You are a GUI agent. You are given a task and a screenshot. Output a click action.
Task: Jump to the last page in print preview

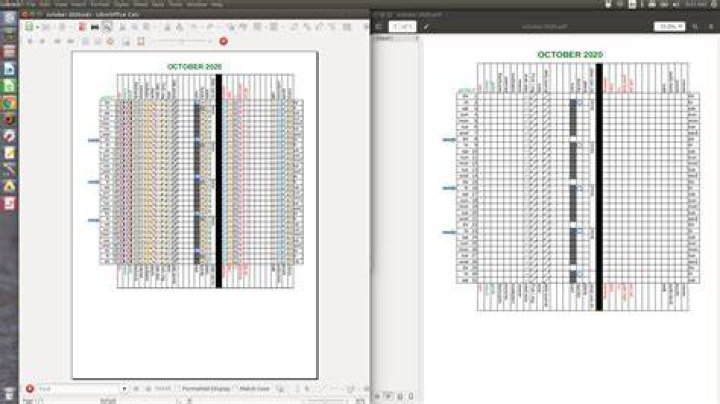pyautogui.click(x=70, y=41)
